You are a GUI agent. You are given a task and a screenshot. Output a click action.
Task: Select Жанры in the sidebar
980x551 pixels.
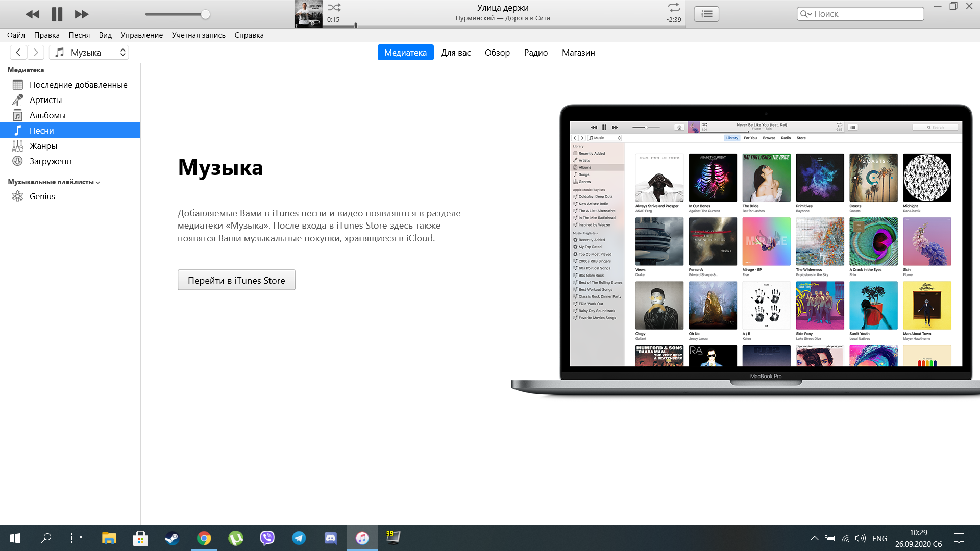pos(70,146)
